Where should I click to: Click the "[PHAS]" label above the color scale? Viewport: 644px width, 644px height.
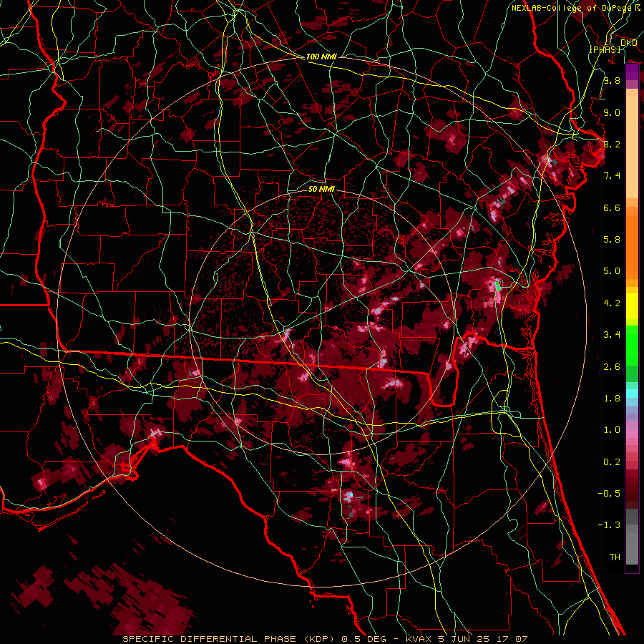tap(605, 49)
